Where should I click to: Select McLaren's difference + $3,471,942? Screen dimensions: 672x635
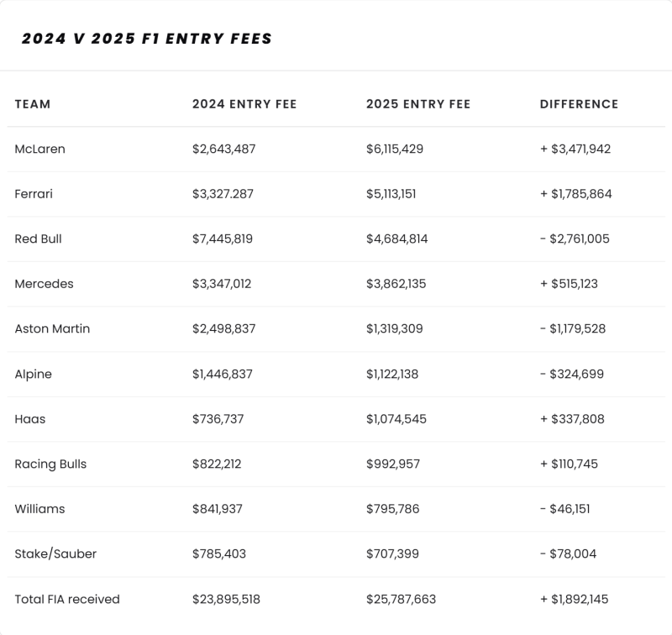pyautogui.click(x=575, y=149)
